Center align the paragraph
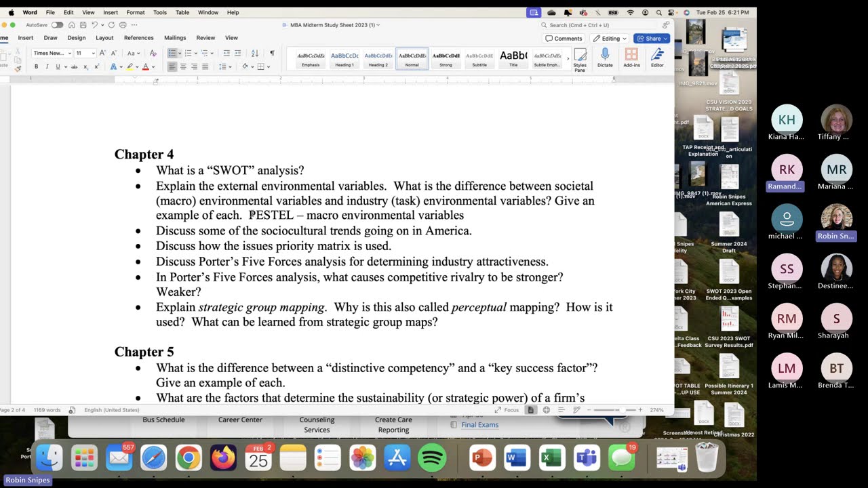This screenshot has height=488, width=868. click(x=183, y=66)
